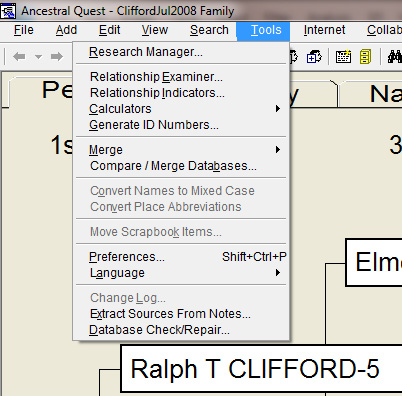Open Preferences from Tools menu
Screen dimensions: 402x396
point(181,257)
